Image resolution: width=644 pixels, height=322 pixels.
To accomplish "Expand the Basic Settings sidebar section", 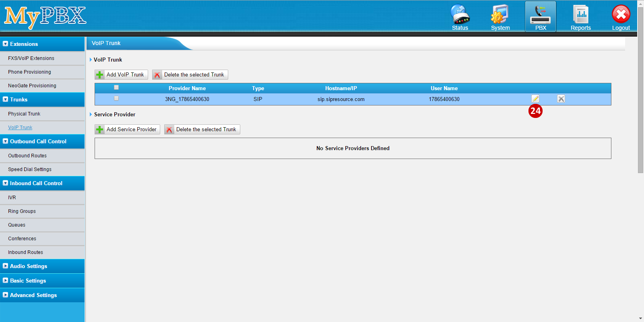I will coord(42,281).
